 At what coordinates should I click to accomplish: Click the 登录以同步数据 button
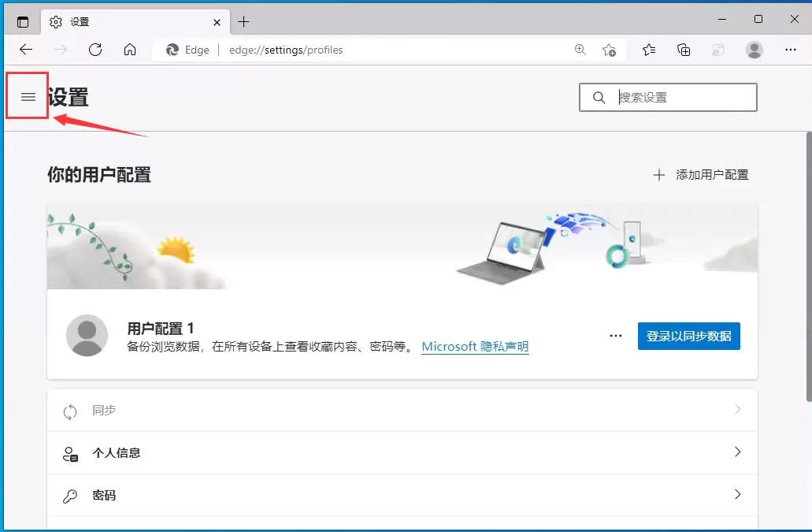[688, 336]
